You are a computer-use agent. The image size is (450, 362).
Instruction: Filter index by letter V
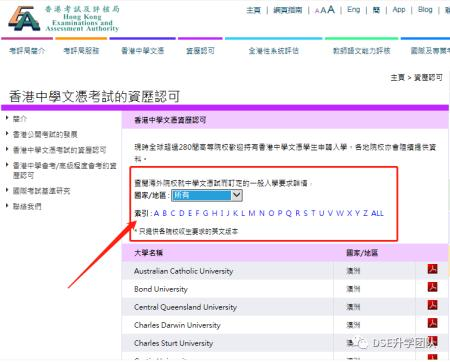[330, 213]
